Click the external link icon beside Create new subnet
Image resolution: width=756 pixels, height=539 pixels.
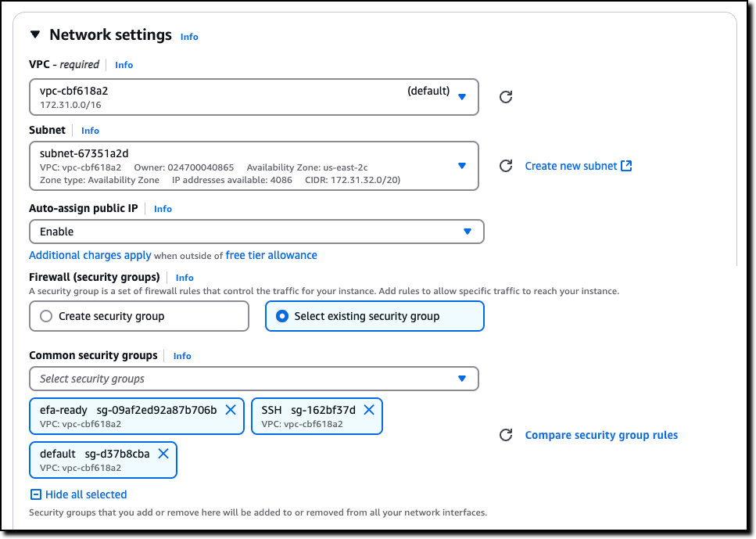626,166
